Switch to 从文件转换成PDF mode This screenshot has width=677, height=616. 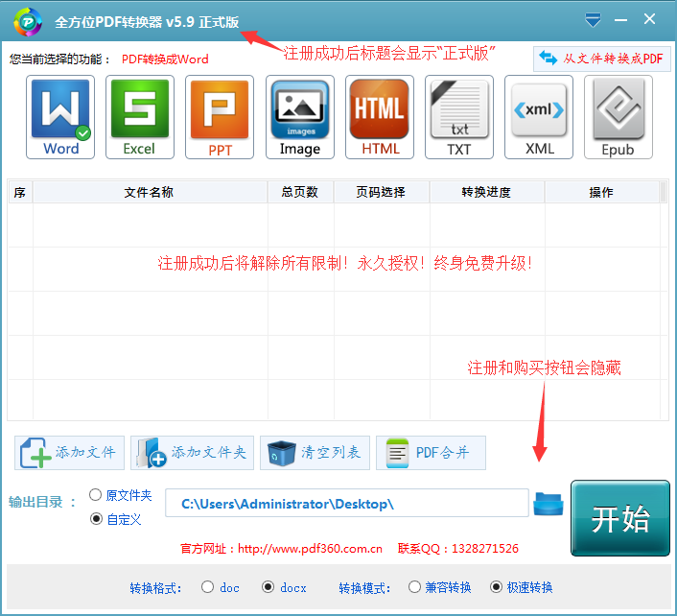[602, 59]
